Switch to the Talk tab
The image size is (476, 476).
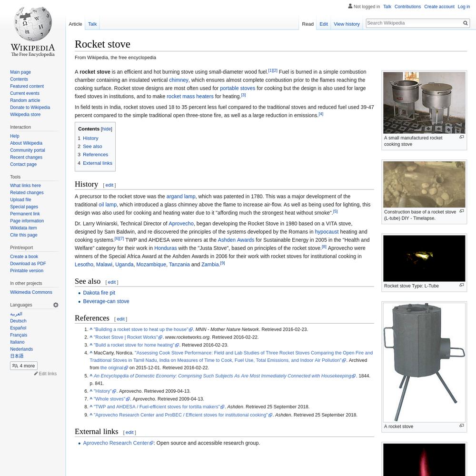[92, 24]
